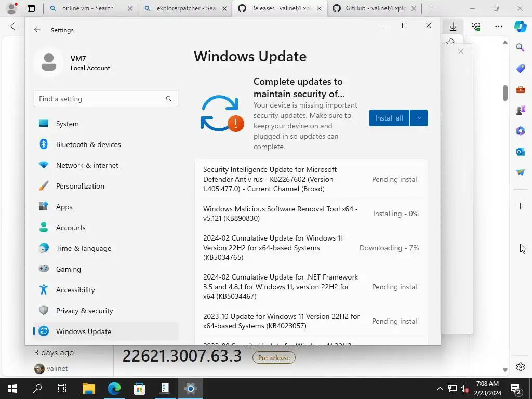Click Edge sidebar search icon
Image resolution: width=532 pixels, height=399 pixels.
pyautogui.click(x=520, y=48)
